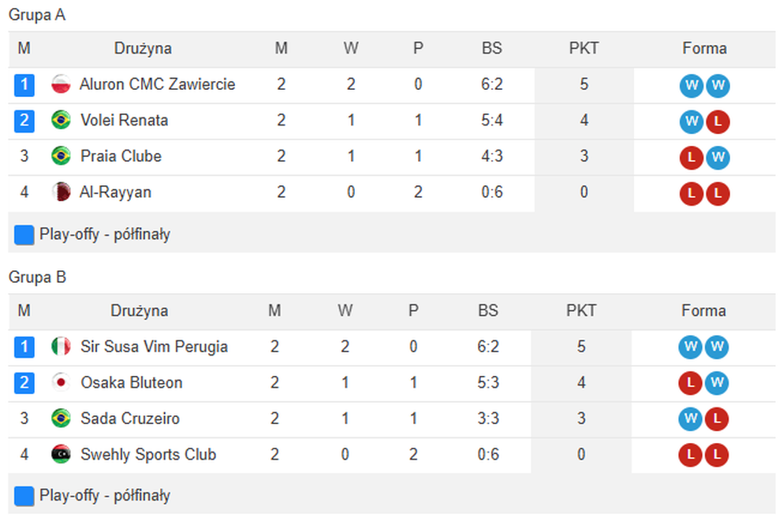Open the Sir Susa Vim Perugia team page
The height and width of the screenshot is (532, 783).
tap(154, 347)
